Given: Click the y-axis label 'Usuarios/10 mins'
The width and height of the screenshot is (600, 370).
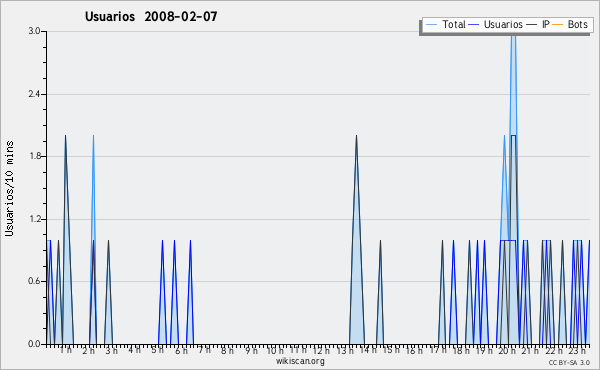Looking at the screenshot, I should click(10, 188).
